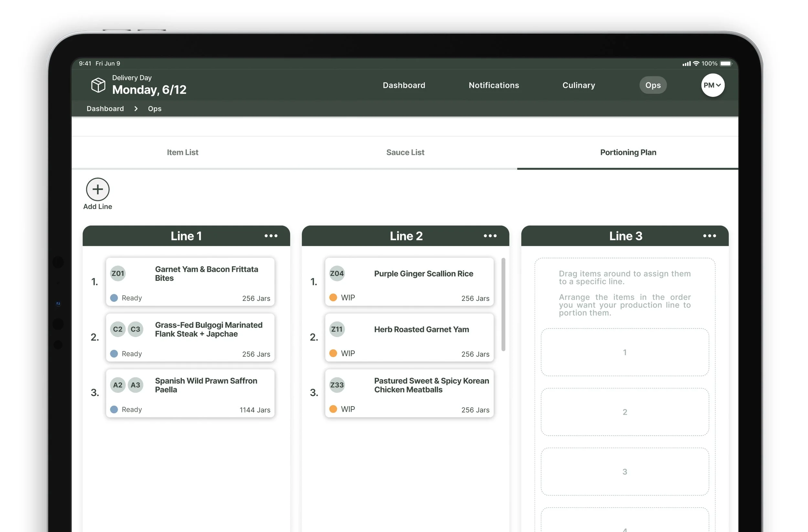Switch to the Item List tab
The width and height of the screenshot is (808, 532).
coord(183,153)
